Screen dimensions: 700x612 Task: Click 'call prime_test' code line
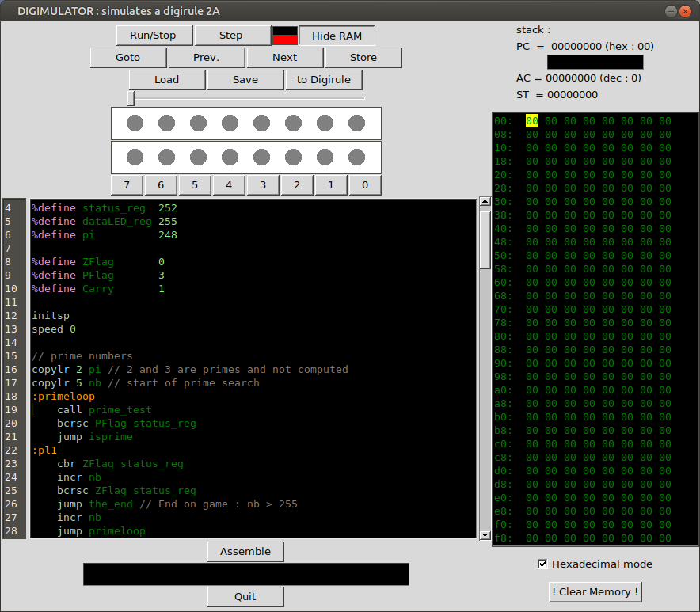coord(104,410)
